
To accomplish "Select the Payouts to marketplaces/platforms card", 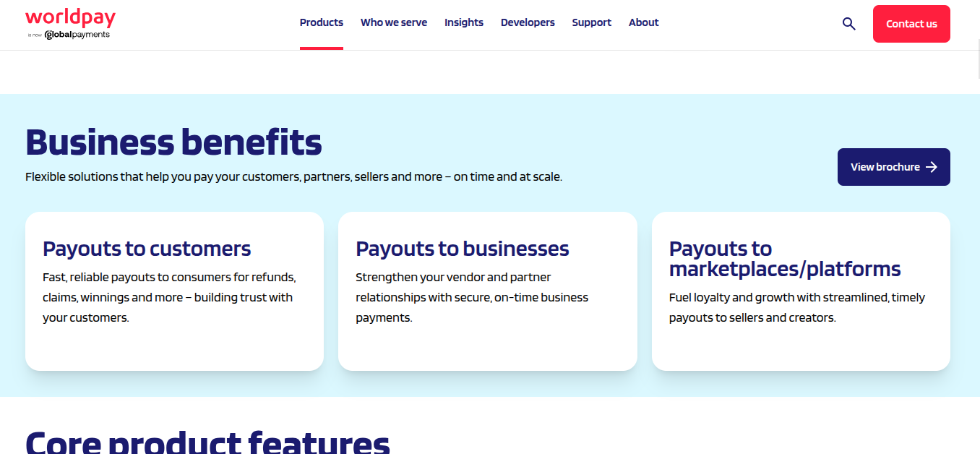I will click(x=801, y=291).
